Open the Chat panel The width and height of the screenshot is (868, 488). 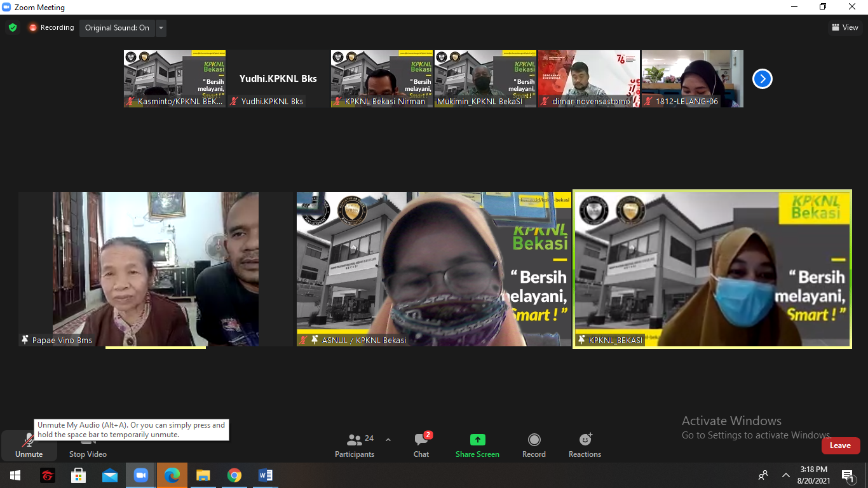(421, 445)
